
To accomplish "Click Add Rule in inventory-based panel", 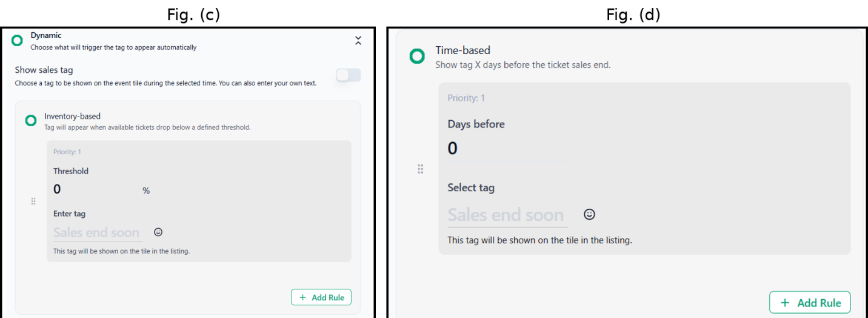I will point(321,297).
